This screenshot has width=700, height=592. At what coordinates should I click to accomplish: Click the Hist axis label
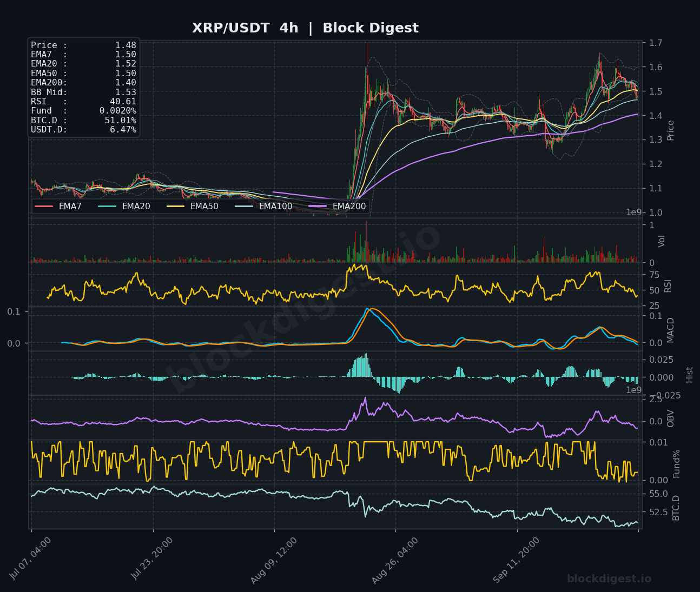click(x=689, y=374)
